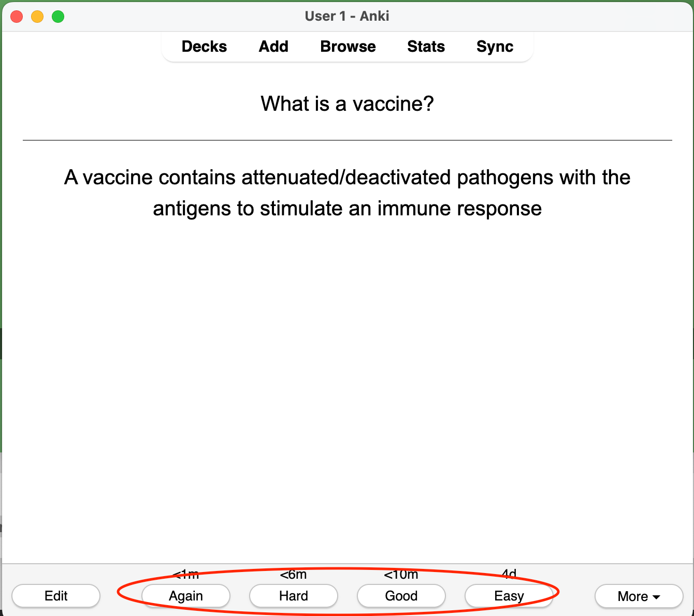Click the "User 1 - Anki" window title
The width and height of the screenshot is (694, 616).
(347, 16)
